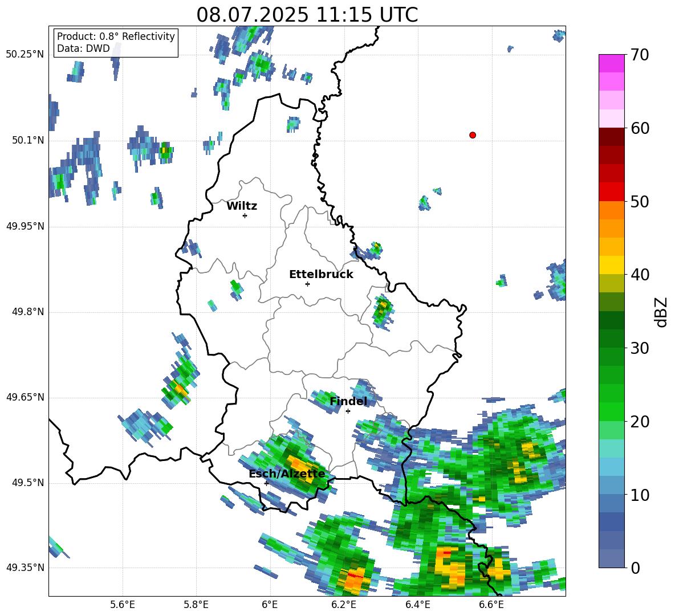675x616 pixels.
Task: Click the 30 tick on the colorbar
Action: pos(640,348)
